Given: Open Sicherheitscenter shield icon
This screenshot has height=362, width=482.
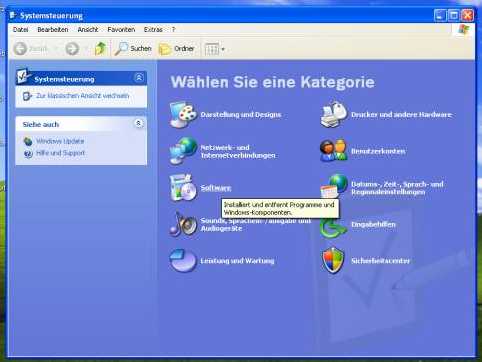Looking at the screenshot, I should click(333, 260).
